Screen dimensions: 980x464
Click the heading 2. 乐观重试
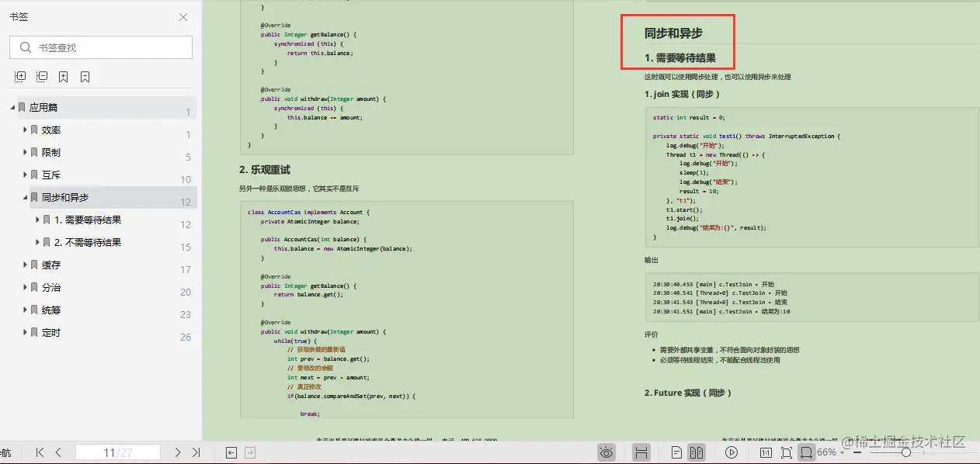pyautogui.click(x=265, y=170)
